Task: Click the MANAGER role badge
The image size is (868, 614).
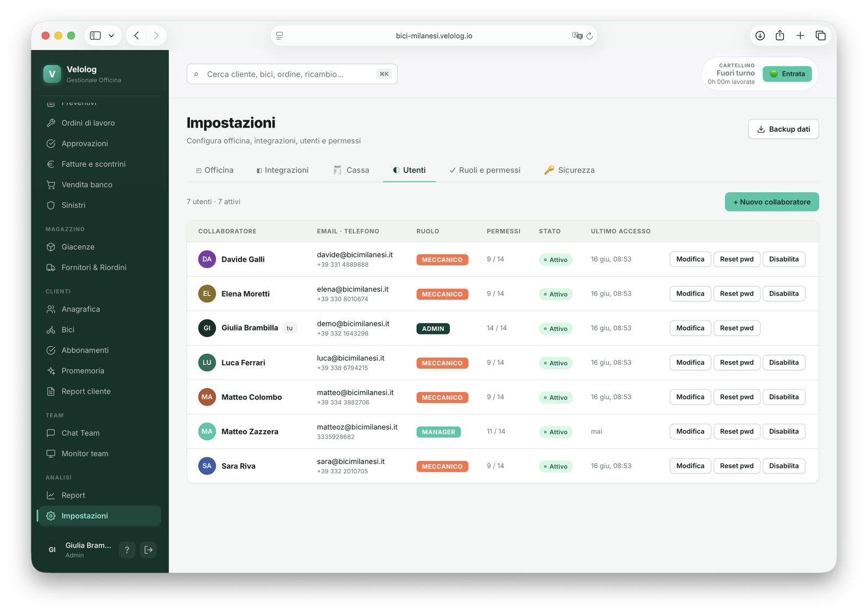Action: [438, 432]
